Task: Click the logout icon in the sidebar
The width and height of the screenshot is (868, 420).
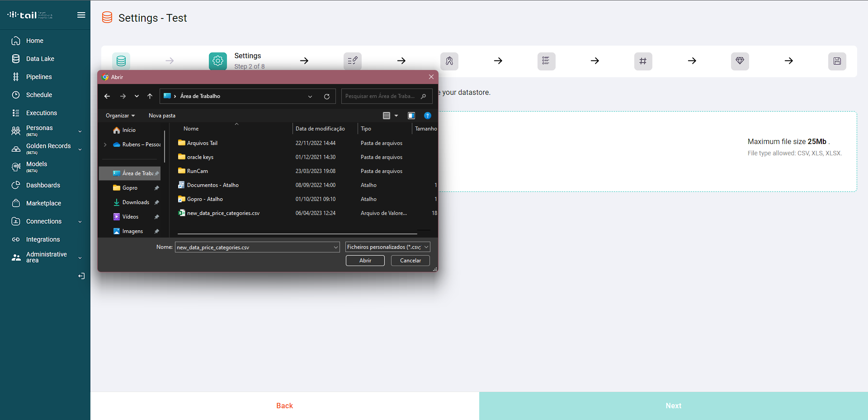Action: point(81,276)
